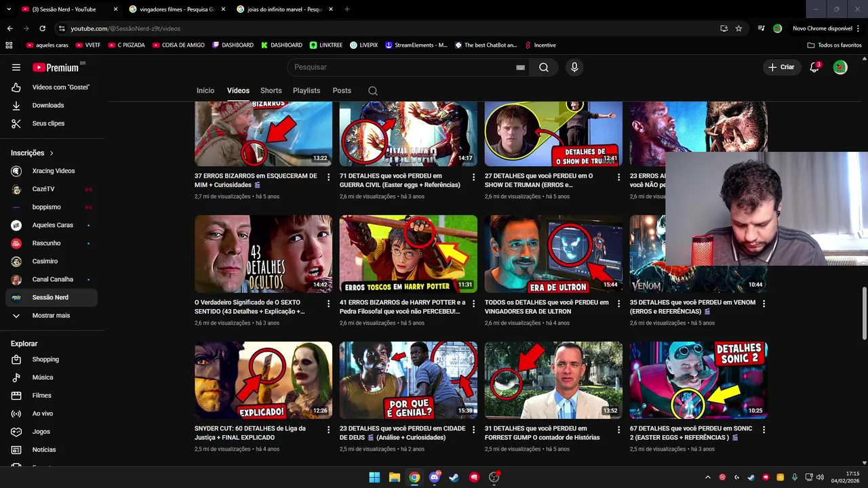This screenshot has height=488, width=868.
Task: Open options menu for SHOW DE TRUMAN video
Action: [618, 177]
